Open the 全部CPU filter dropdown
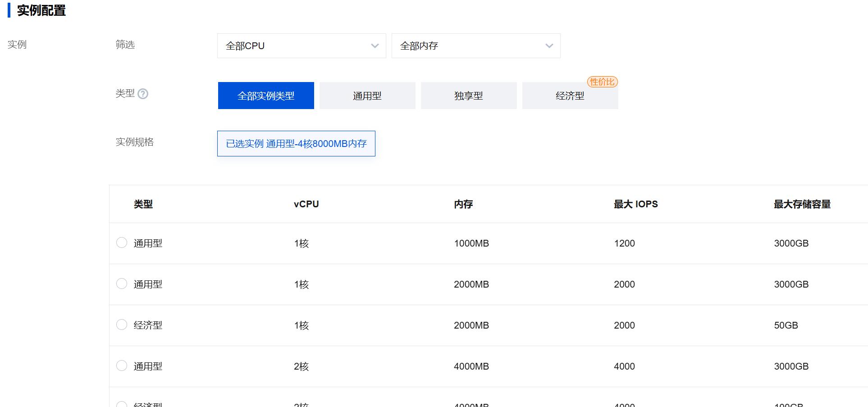The image size is (868, 407). (x=302, y=46)
